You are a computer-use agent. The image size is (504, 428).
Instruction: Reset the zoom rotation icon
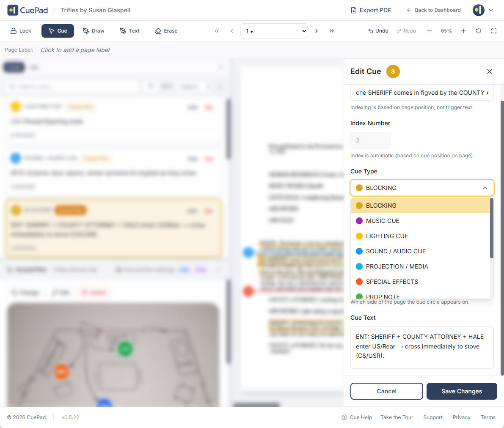(479, 31)
